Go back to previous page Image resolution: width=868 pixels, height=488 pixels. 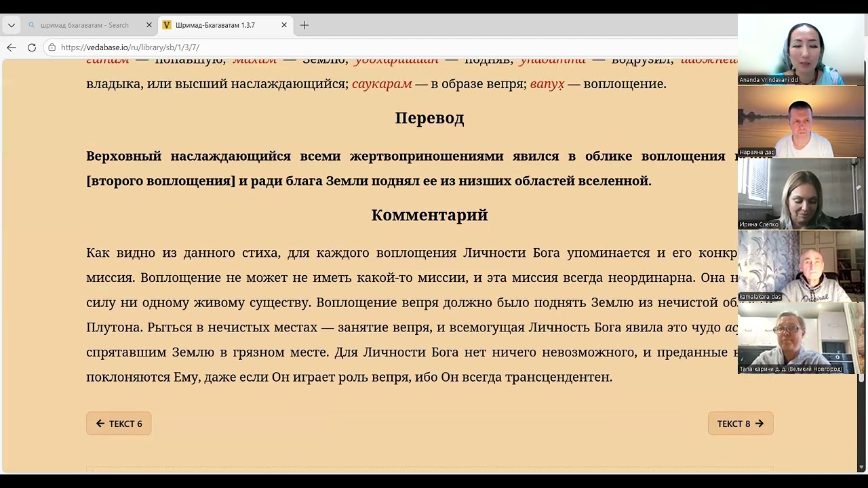12,47
